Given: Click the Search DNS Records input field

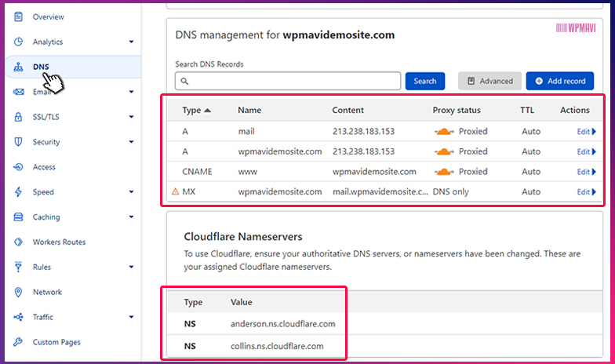Looking at the screenshot, I should (x=288, y=82).
